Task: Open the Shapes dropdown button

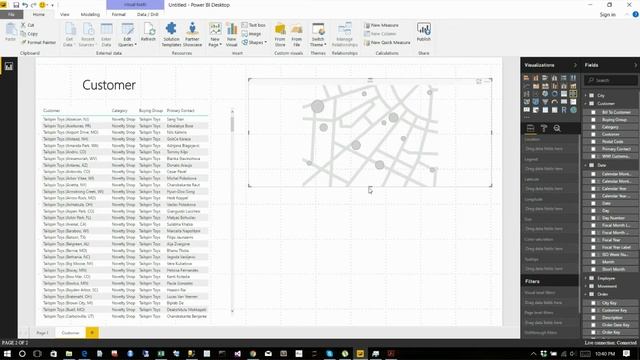Action: click(x=254, y=42)
